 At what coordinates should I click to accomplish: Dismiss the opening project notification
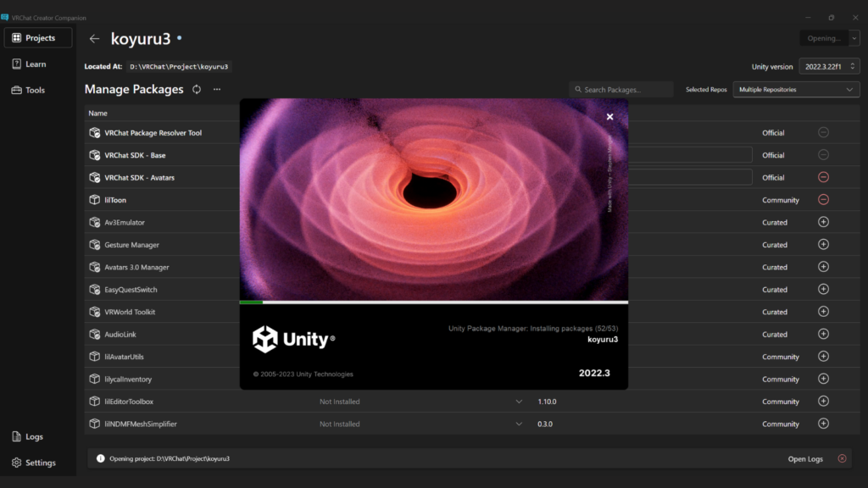pos(842,458)
